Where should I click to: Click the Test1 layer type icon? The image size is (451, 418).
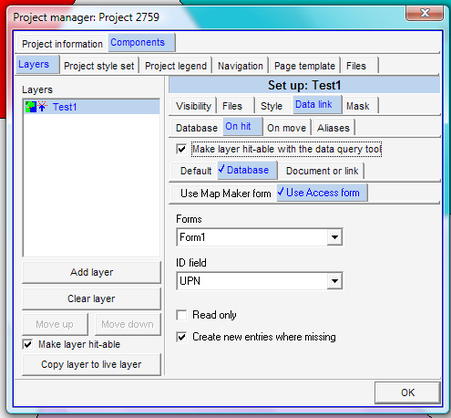[31, 107]
